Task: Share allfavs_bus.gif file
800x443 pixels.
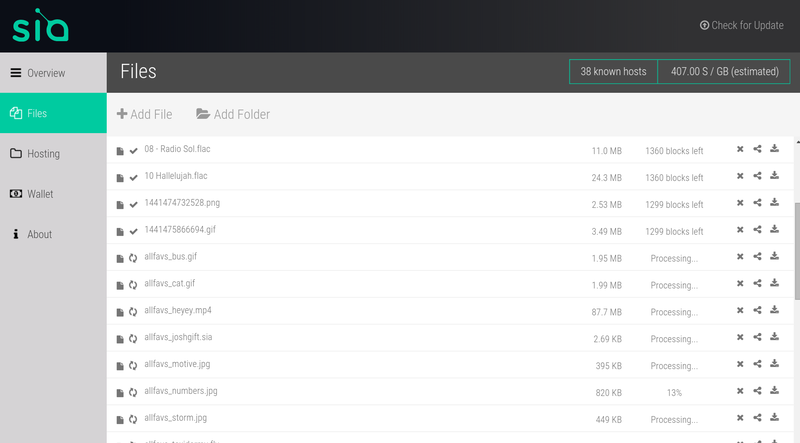Action: tap(757, 257)
